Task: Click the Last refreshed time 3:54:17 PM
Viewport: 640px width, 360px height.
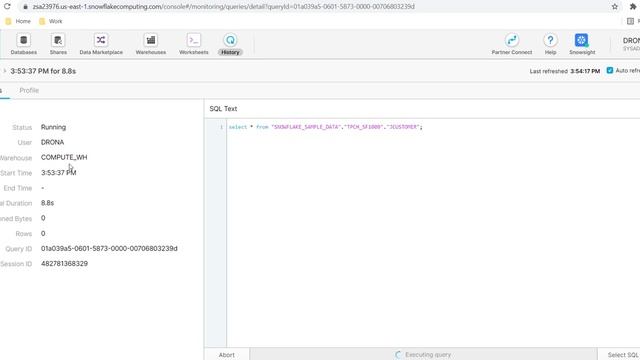Action: [585, 71]
